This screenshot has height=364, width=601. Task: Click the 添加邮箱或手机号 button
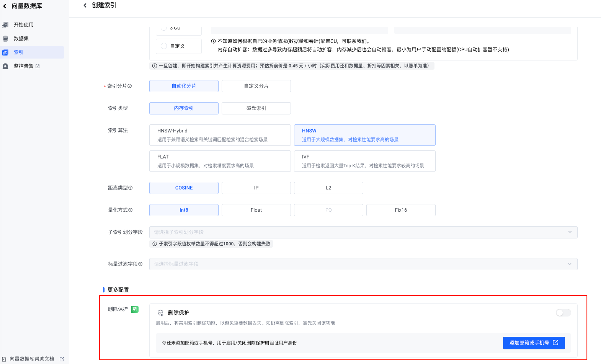click(534, 343)
